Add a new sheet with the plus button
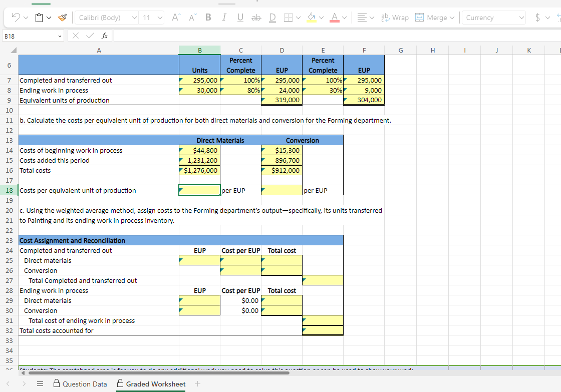561x392 pixels. coord(196,383)
